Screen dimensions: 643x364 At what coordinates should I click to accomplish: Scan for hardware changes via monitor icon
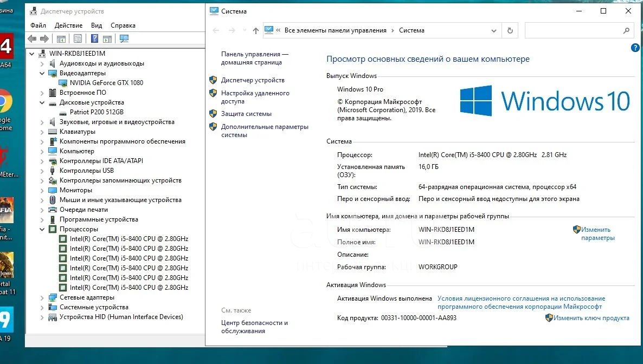pyautogui.click(x=124, y=38)
